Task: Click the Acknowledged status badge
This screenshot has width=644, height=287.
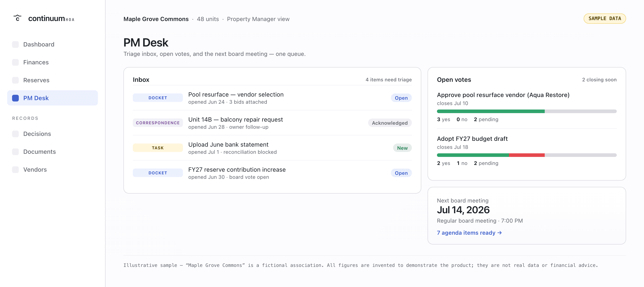Action: click(390, 123)
